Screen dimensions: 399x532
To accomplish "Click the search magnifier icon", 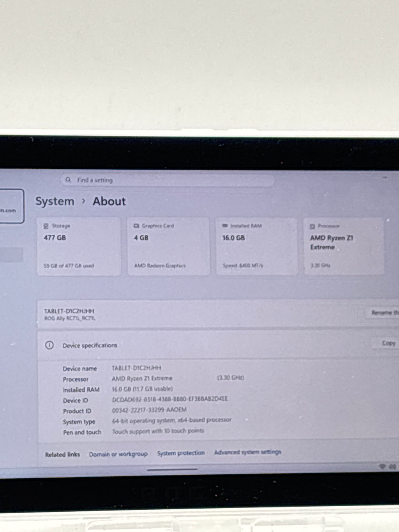I will point(68,180).
